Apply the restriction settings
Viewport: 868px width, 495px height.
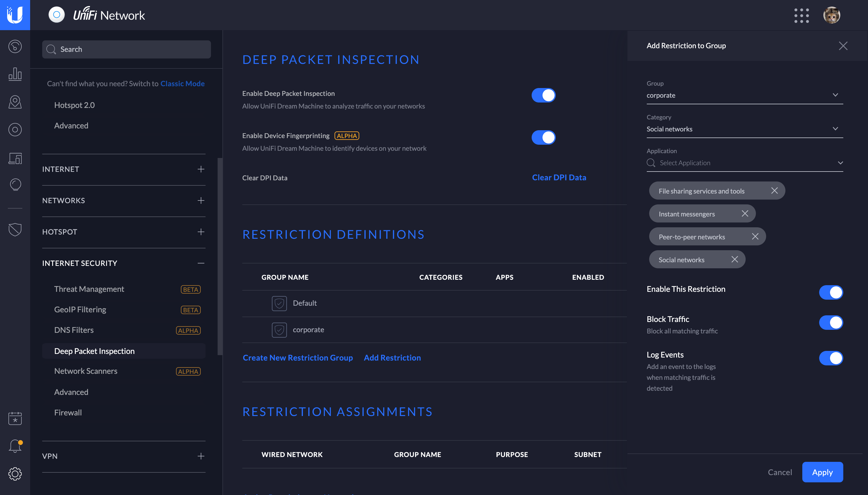click(822, 472)
